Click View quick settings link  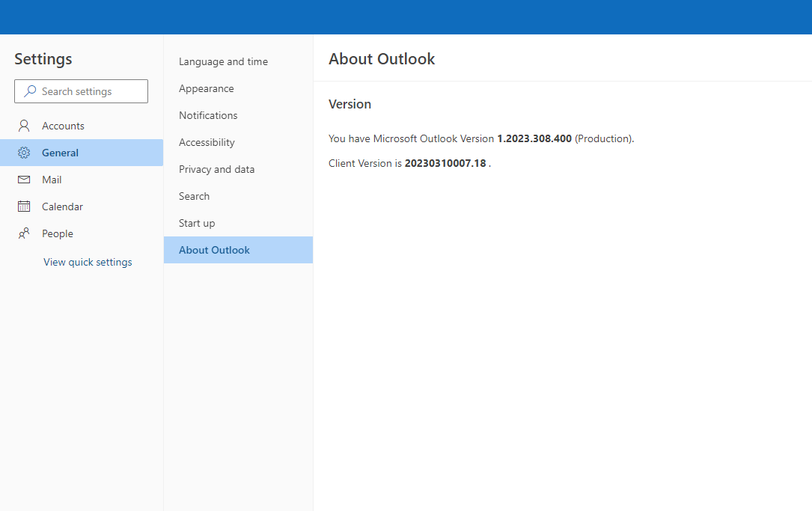(x=88, y=262)
